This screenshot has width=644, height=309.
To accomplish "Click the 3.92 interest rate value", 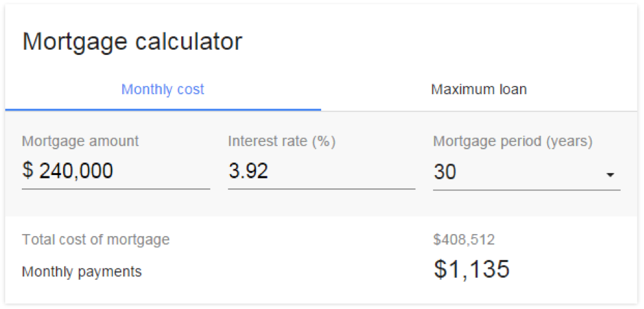I will point(248,170).
